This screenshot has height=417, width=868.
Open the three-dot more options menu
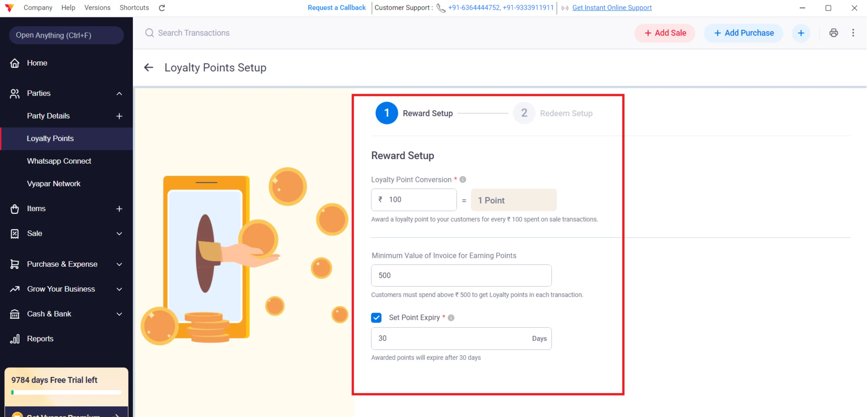(853, 33)
